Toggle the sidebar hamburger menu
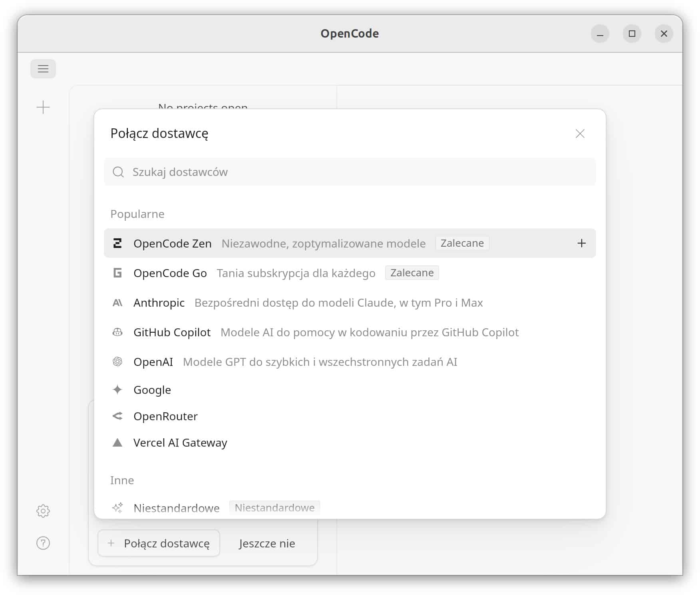 coord(43,69)
